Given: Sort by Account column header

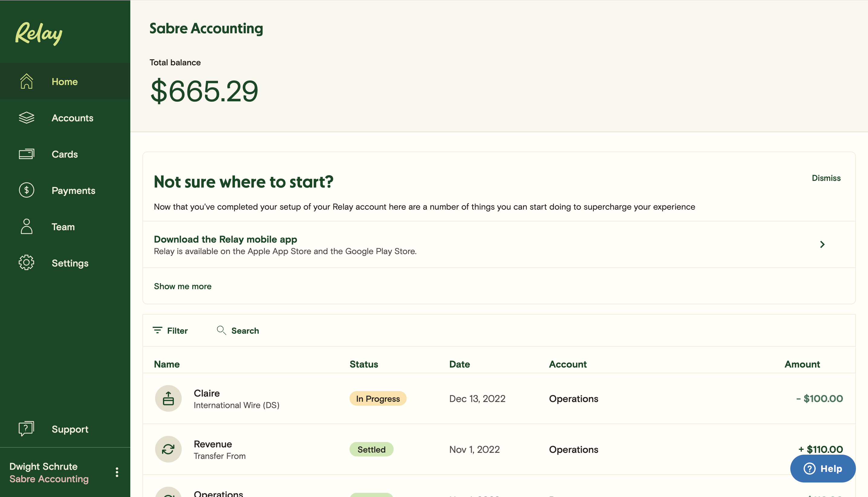Looking at the screenshot, I should [568, 364].
